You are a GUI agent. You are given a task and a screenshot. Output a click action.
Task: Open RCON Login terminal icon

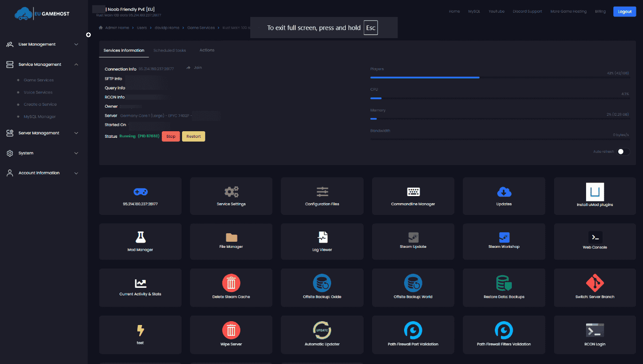(595, 331)
